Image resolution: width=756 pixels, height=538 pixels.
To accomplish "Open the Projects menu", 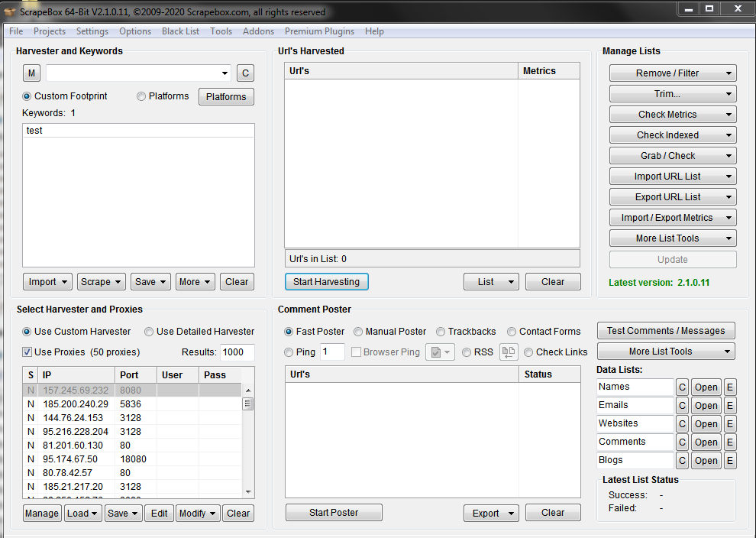I will pos(49,31).
